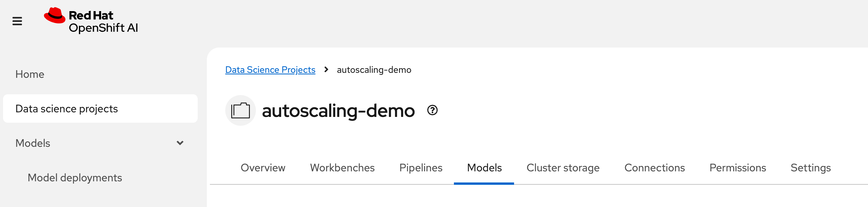Viewport: 868px width, 207px height.
Task: View the Cluster storage tab
Action: [563, 168]
